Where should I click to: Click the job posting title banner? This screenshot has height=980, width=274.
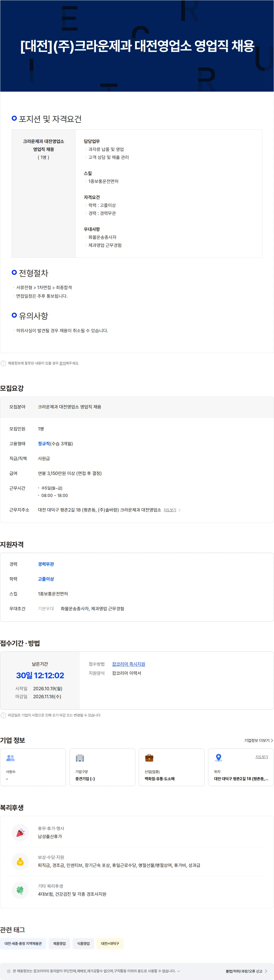(137, 46)
